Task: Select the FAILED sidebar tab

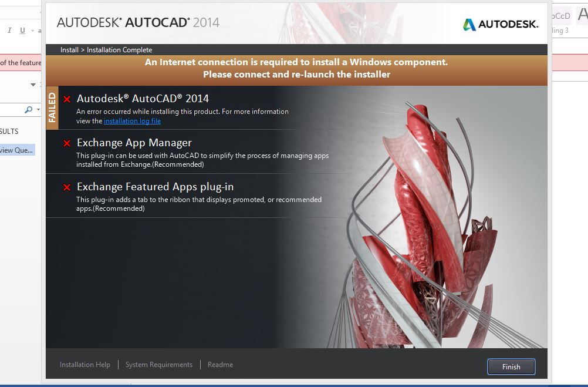Action: coord(53,108)
